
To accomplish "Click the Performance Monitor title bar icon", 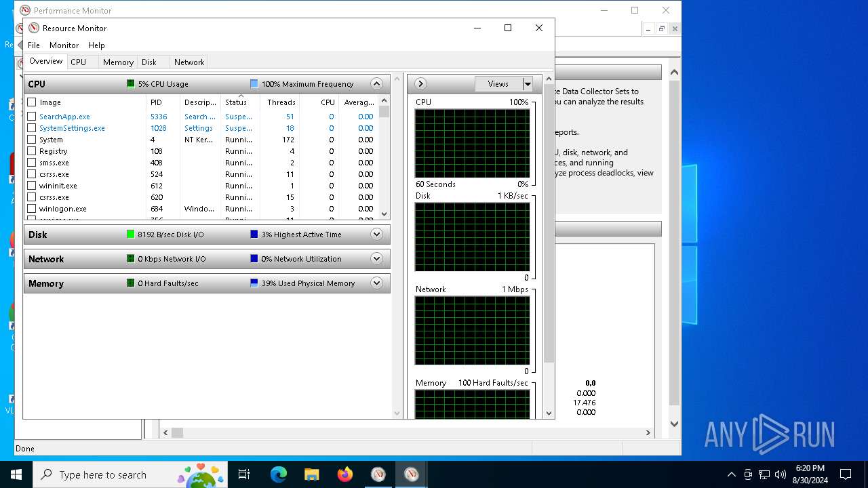I will (x=25, y=10).
